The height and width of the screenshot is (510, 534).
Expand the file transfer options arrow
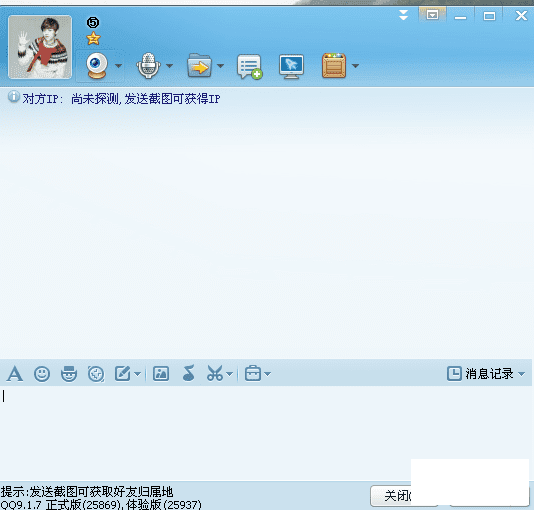click(220, 66)
